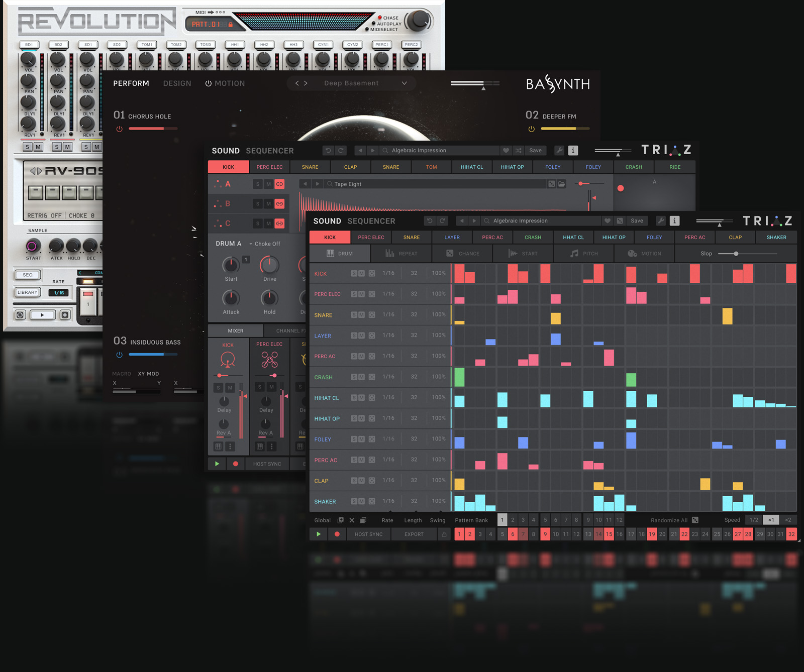Open CLAP row length 32 selector
Image resolution: width=804 pixels, height=672 pixels.
(x=414, y=481)
